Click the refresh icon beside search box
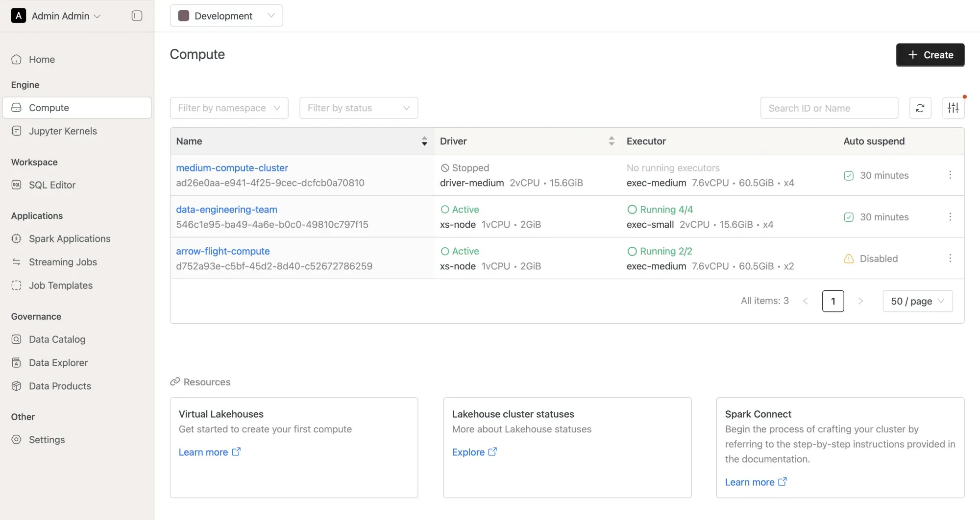 pyautogui.click(x=920, y=108)
